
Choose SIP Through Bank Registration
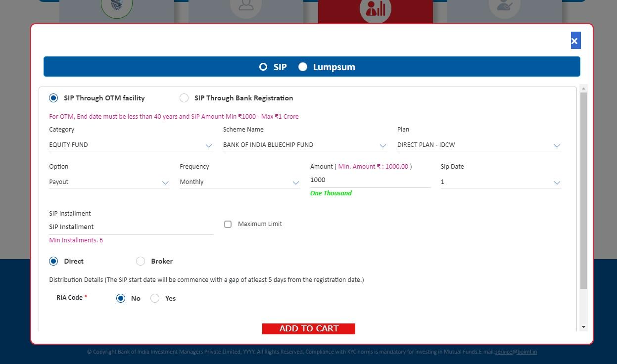pos(184,98)
